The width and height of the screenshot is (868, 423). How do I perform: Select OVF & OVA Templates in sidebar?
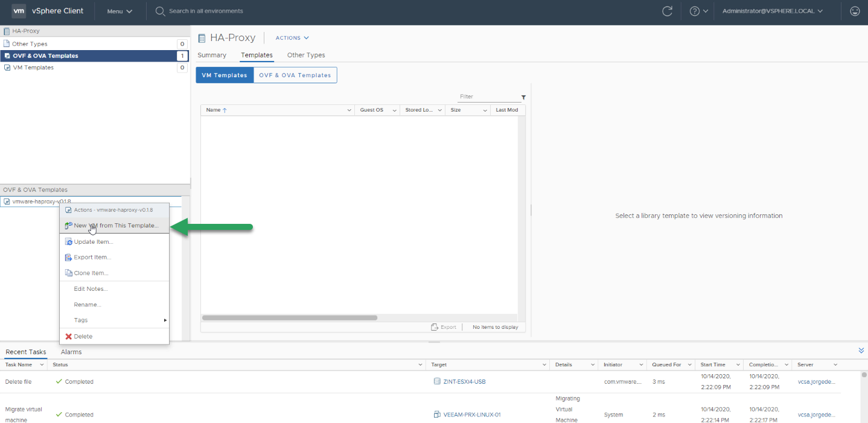tap(95, 56)
